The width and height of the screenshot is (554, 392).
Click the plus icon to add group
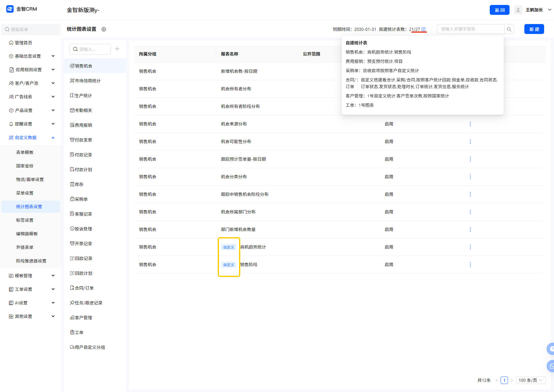[117, 49]
